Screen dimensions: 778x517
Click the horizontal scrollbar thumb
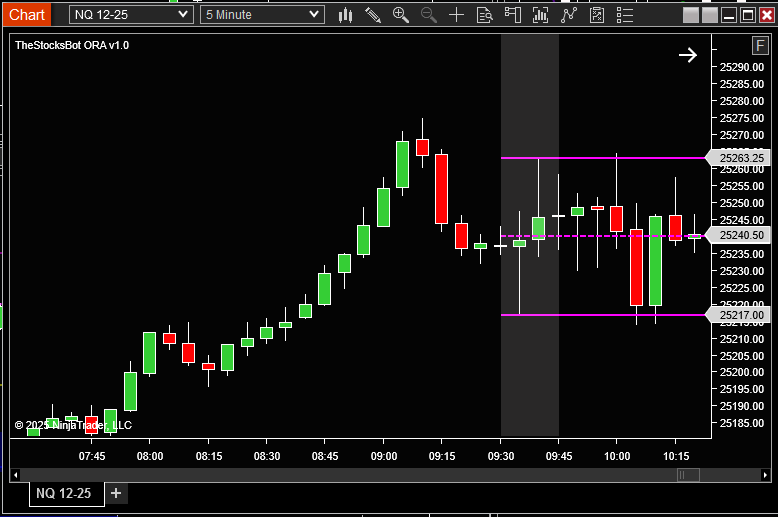tap(688, 475)
